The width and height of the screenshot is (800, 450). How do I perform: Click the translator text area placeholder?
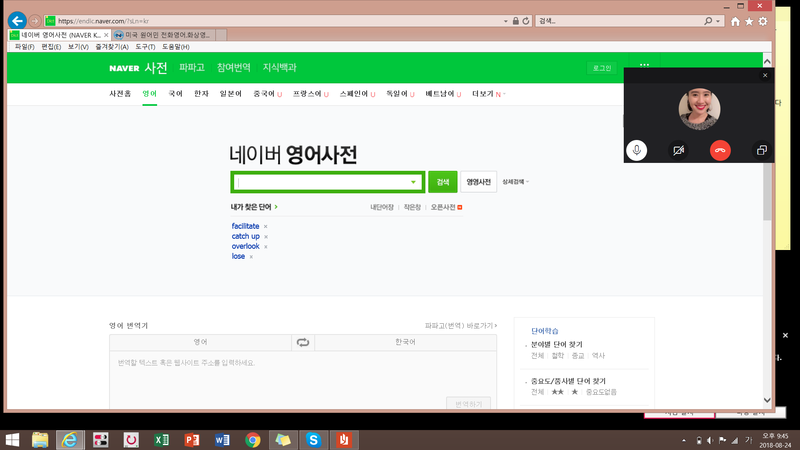click(186, 363)
